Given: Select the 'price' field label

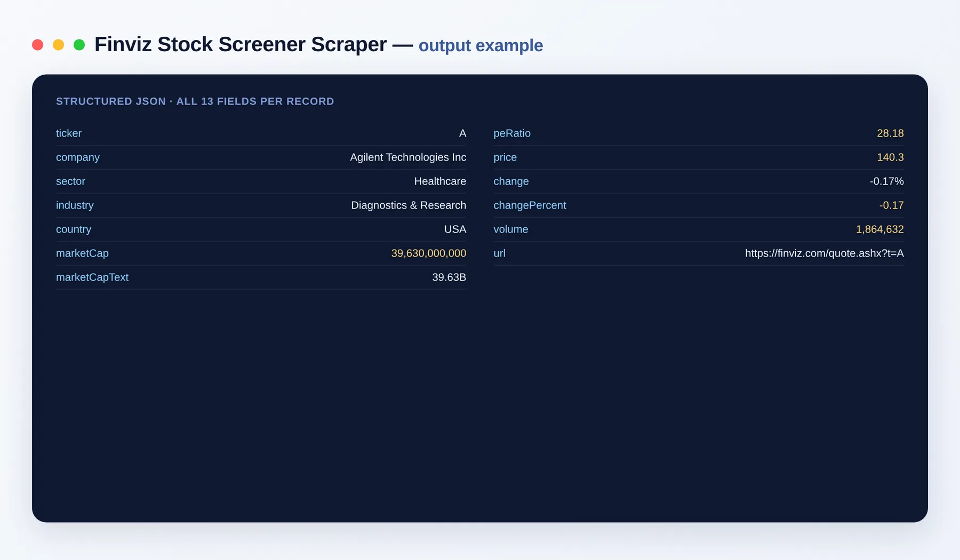Looking at the screenshot, I should coord(505,157).
